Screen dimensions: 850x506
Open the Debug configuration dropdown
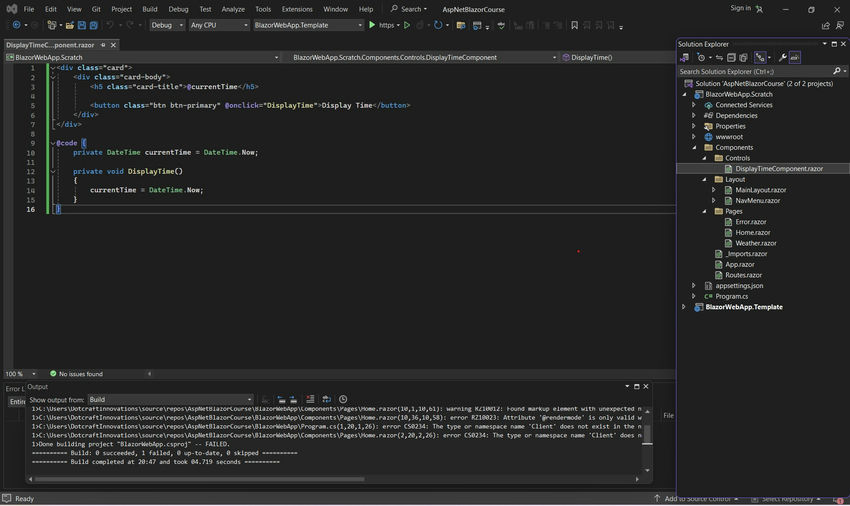click(x=167, y=25)
